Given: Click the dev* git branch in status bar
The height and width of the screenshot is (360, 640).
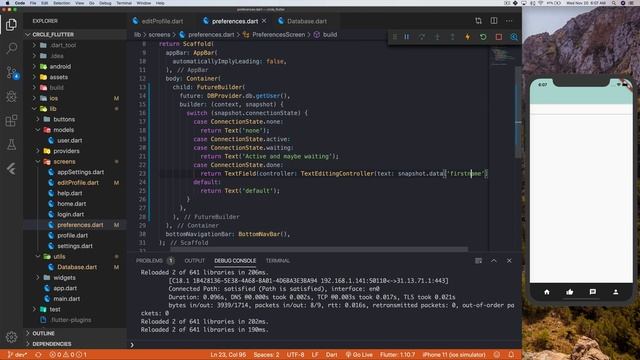Looking at the screenshot, I should click(x=17, y=355).
